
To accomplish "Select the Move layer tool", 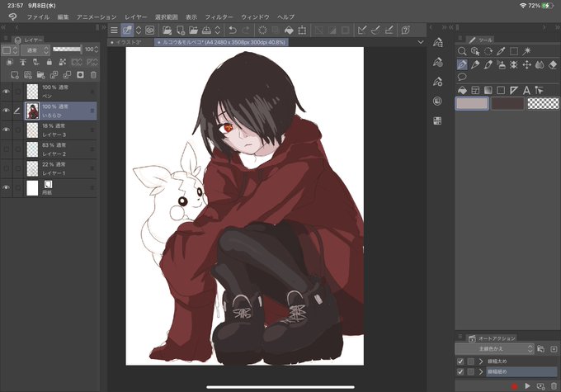I will pyautogui.click(x=526, y=65).
